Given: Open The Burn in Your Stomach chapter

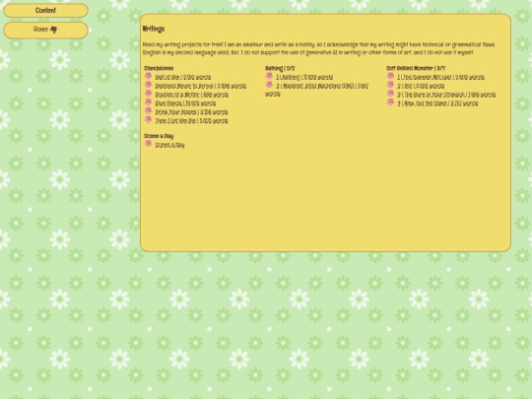Looking at the screenshot, I should click(446, 95).
